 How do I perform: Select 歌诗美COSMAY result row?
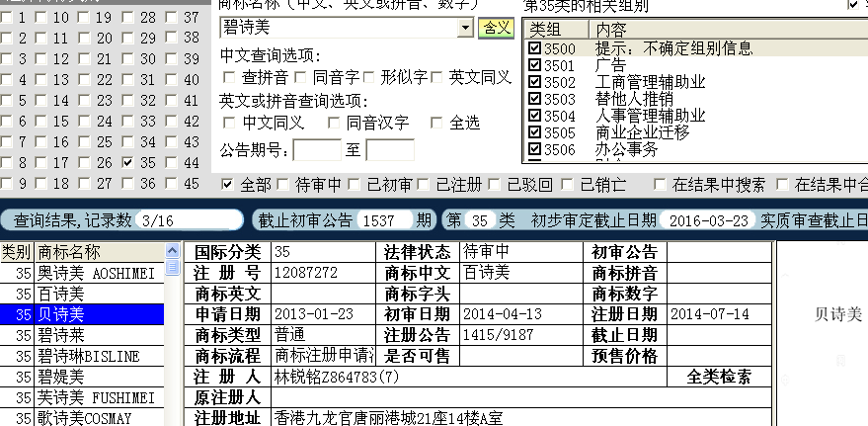pos(82,418)
